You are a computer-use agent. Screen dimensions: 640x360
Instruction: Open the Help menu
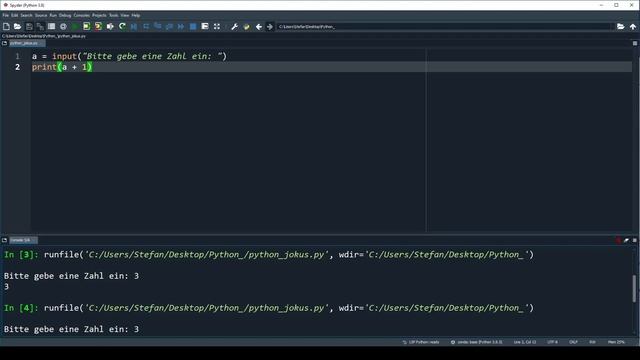(x=136, y=15)
